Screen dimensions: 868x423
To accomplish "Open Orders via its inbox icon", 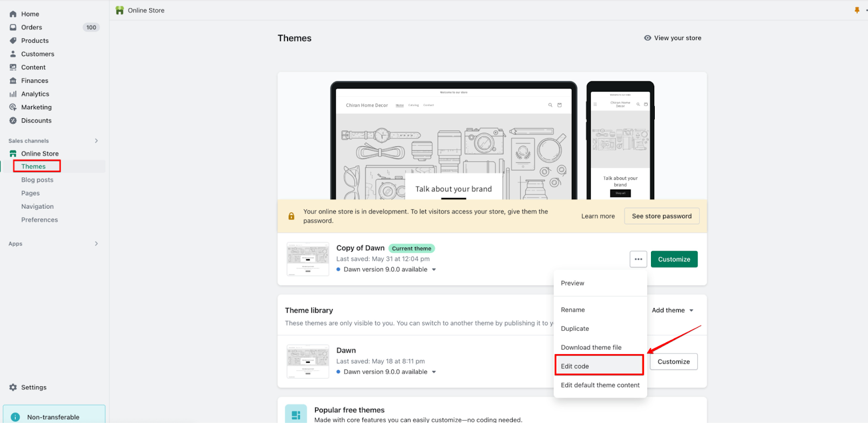I will click(x=13, y=27).
